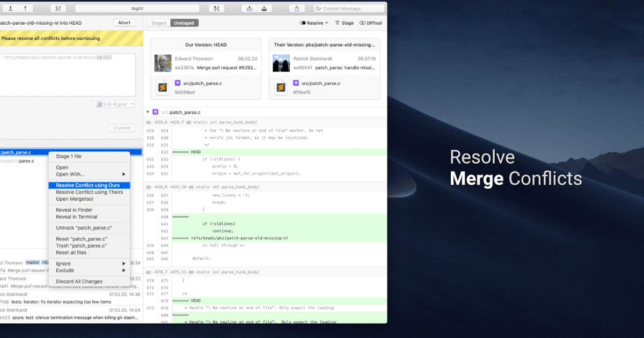The height and width of the screenshot is (338, 644).
Task: Click commit hash ee3307a in Our Version
Action: [183, 68]
